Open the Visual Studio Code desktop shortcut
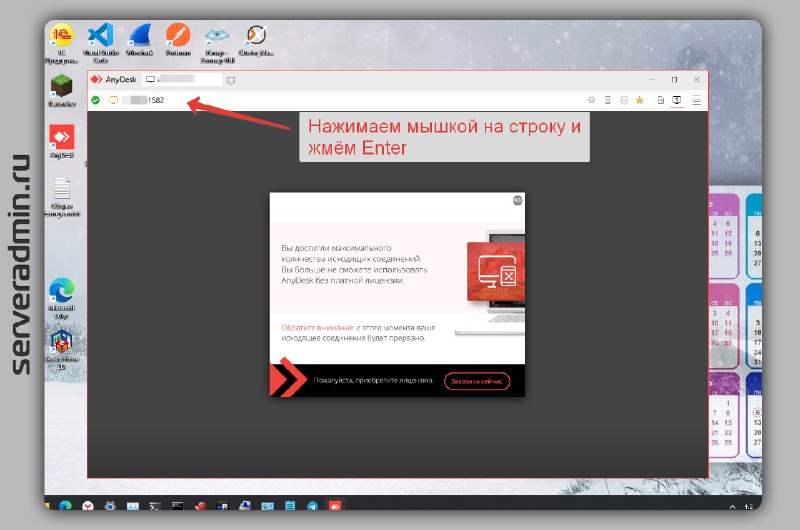Image resolution: width=800 pixels, height=530 pixels. click(x=101, y=43)
